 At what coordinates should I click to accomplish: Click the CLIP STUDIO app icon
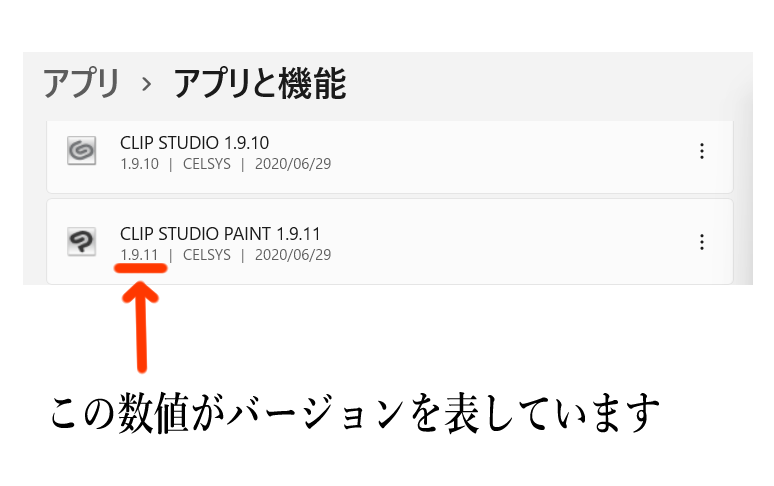pos(81,150)
